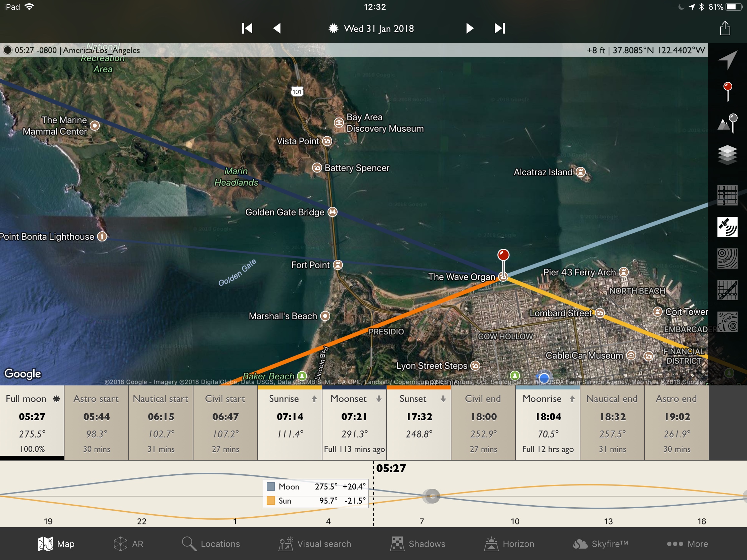Open the map layers stack icon
The width and height of the screenshot is (747, 560).
[728, 154]
